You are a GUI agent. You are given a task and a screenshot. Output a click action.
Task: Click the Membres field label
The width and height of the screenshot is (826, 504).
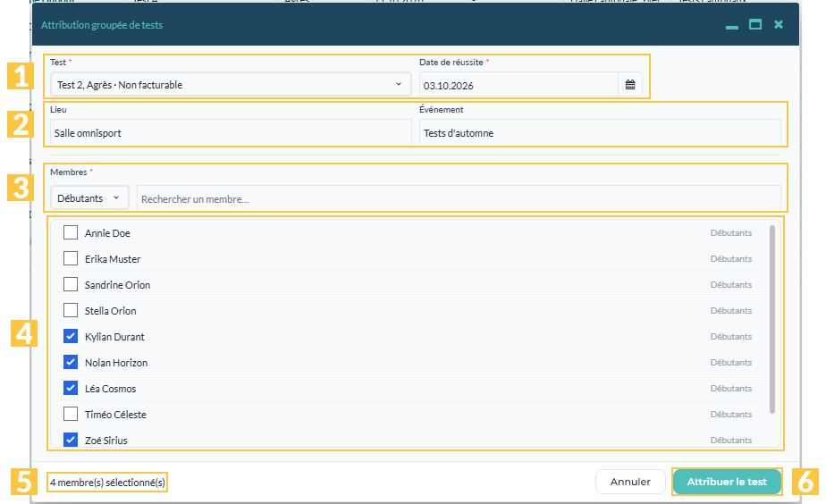(69, 172)
